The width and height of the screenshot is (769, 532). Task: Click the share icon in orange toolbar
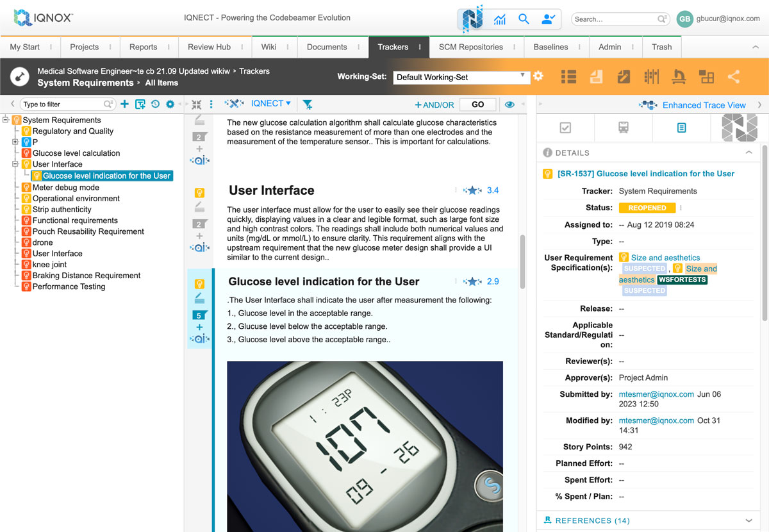point(734,77)
